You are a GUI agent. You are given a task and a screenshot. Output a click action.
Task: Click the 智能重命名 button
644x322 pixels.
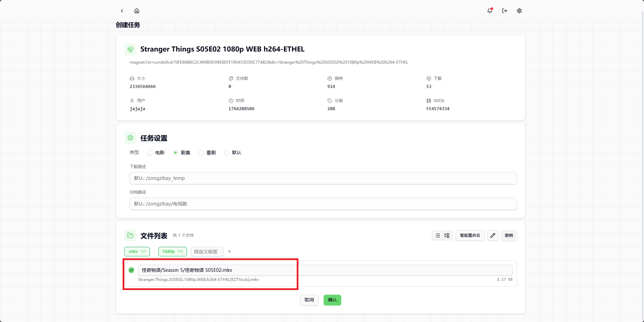click(x=470, y=235)
